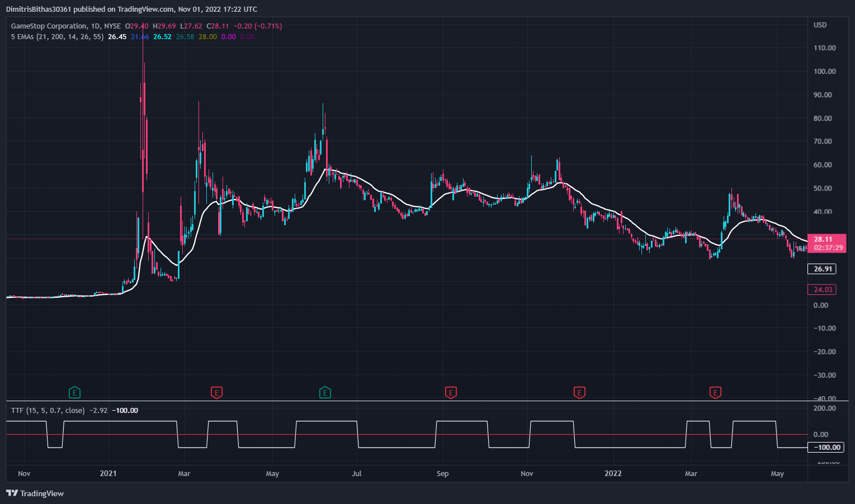Click the 60.00 price axis label
The height and width of the screenshot is (504, 855).
(x=823, y=165)
